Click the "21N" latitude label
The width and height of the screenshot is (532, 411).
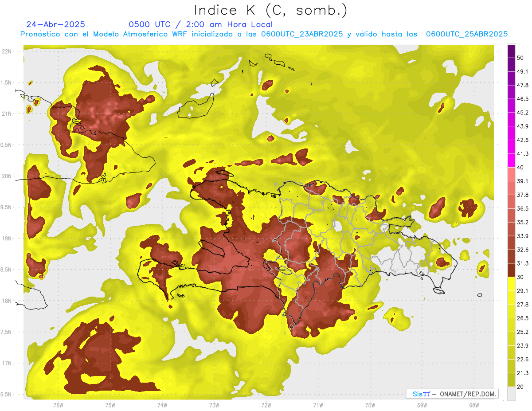point(7,114)
